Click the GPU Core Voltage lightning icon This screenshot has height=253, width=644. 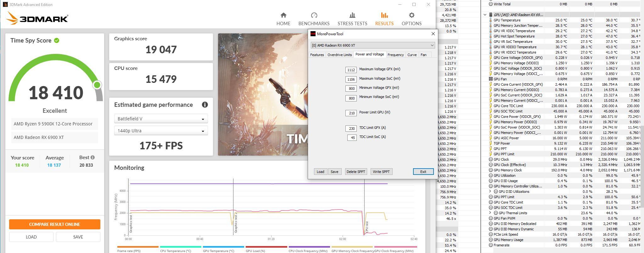[x=490, y=58]
